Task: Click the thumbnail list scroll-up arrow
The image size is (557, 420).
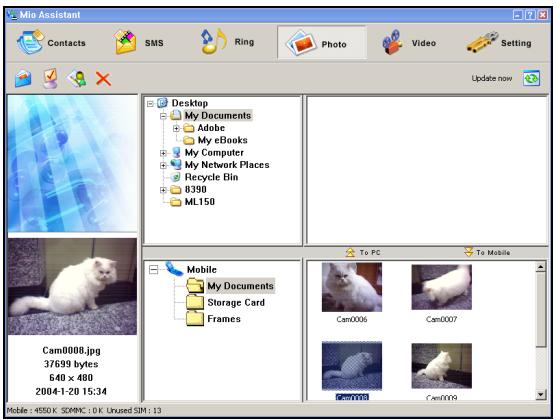Action: click(x=540, y=267)
